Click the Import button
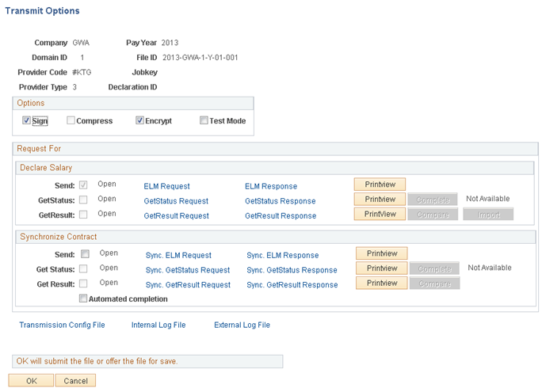The height and width of the screenshot is (392, 546). [488, 215]
